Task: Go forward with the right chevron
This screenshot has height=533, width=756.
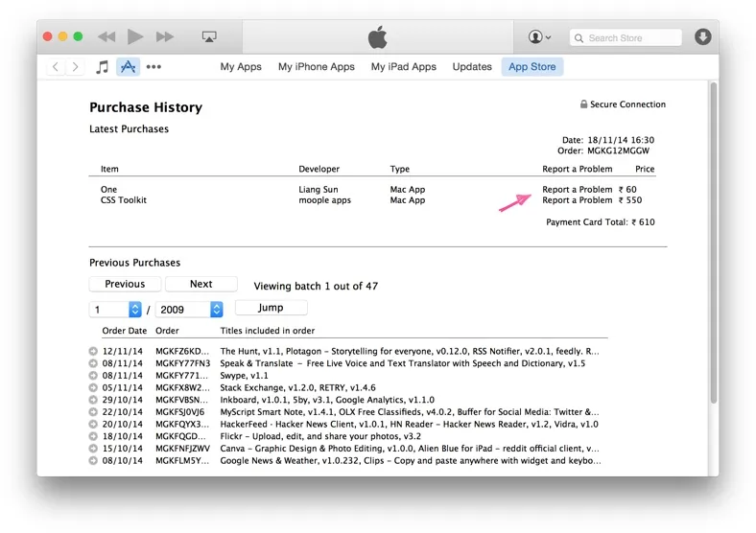Action: click(x=75, y=66)
